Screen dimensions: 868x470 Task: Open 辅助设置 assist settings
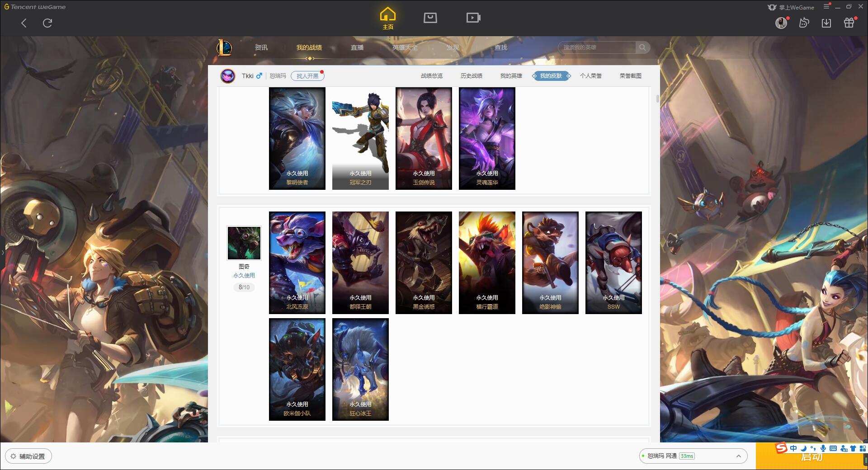pos(28,456)
